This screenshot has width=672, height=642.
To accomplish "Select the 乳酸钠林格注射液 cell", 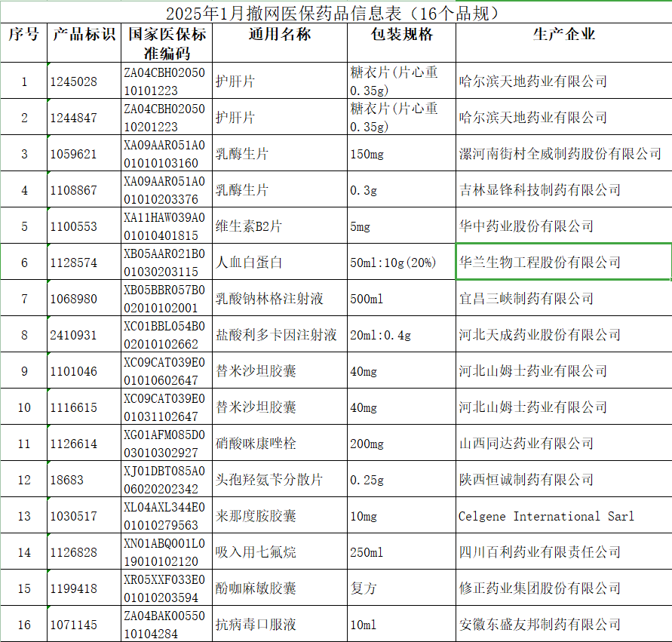I will (x=280, y=298).
